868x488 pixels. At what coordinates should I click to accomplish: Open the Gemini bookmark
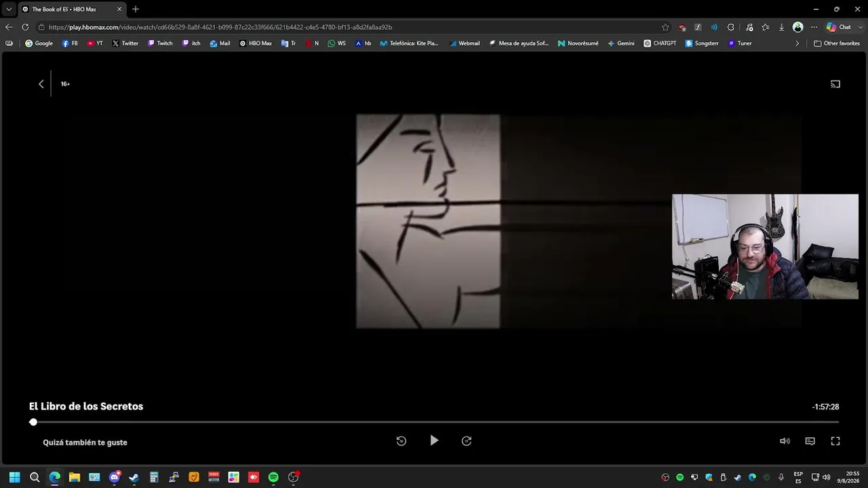pyautogui.click(x=621, y=43)
